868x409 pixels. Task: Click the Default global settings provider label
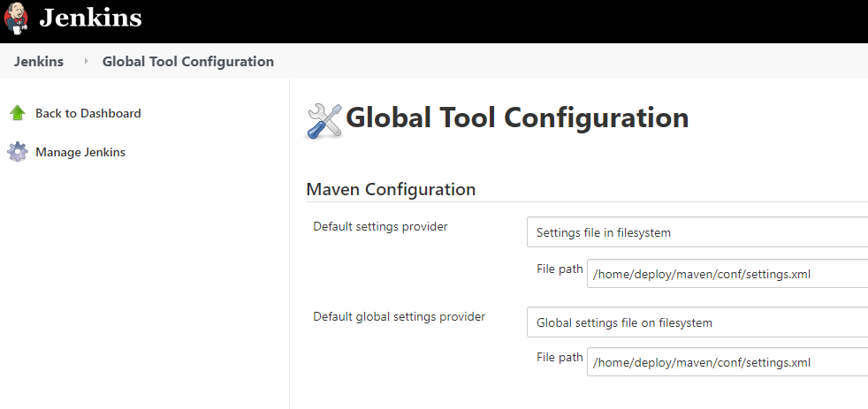click(399, 316)
